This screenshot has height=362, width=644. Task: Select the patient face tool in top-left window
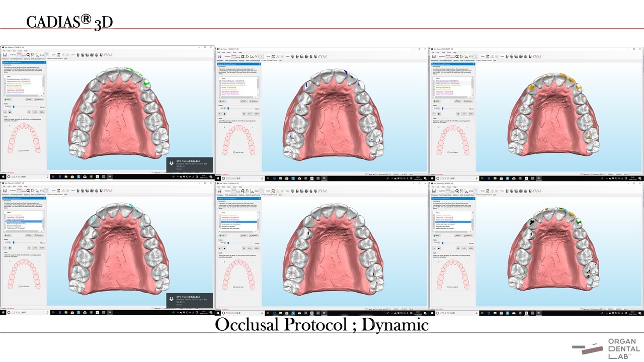coord(58,55)
